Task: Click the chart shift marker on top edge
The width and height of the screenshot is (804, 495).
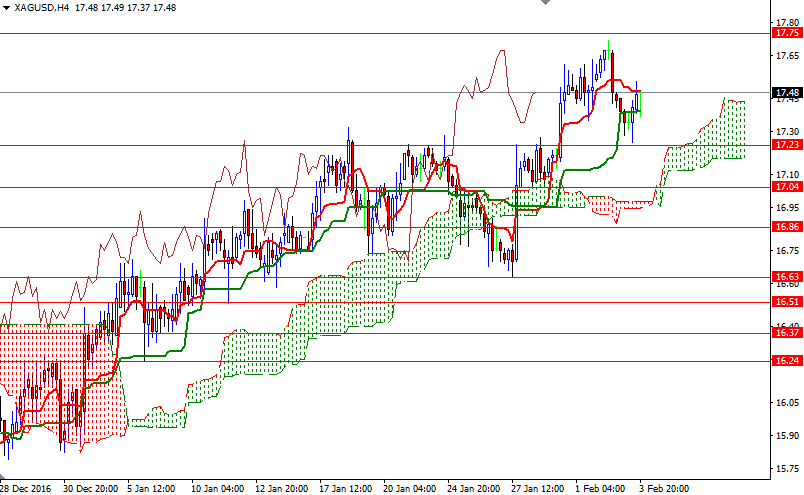Action: [545, 2]
